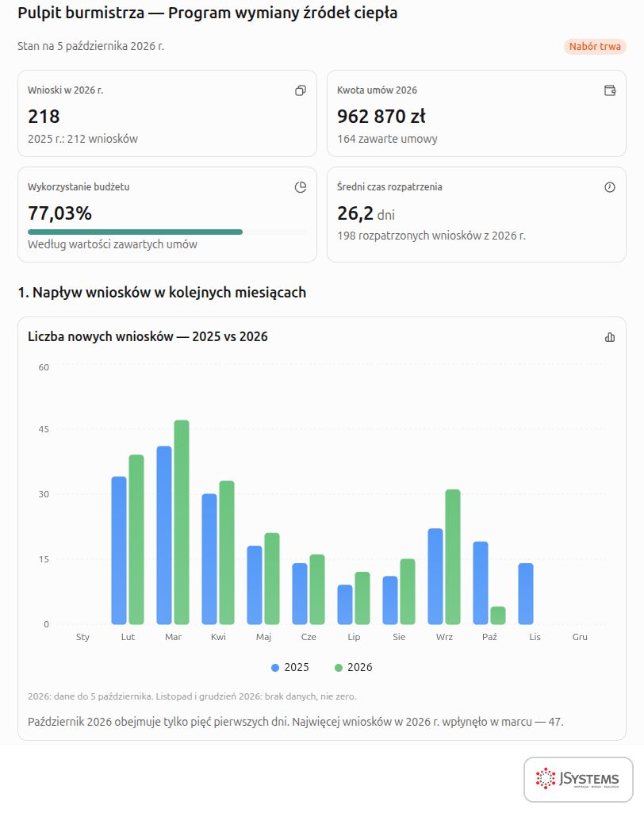Click the 45 y-axis label
Image resolution: width=644 pixels, height=813 pixels.
click(44, 429)
